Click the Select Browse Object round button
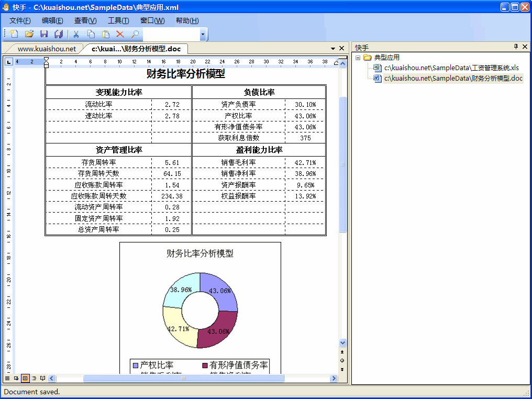 point(342,360)
